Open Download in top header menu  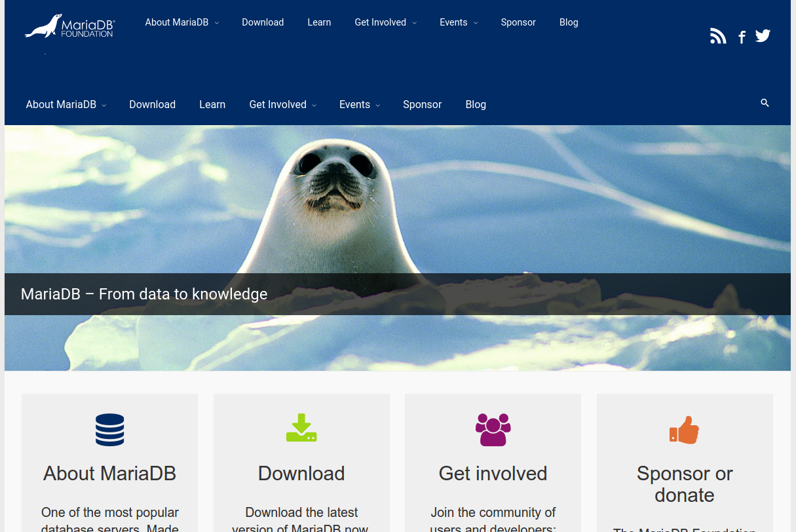[x=263, y=22]
